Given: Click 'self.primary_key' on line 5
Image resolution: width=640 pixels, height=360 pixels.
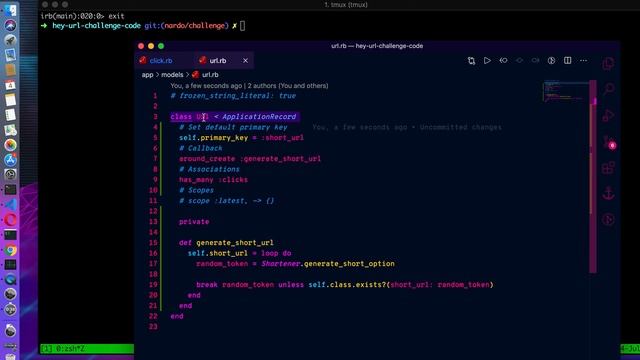Looking at the screenshot, I should 213,138.
